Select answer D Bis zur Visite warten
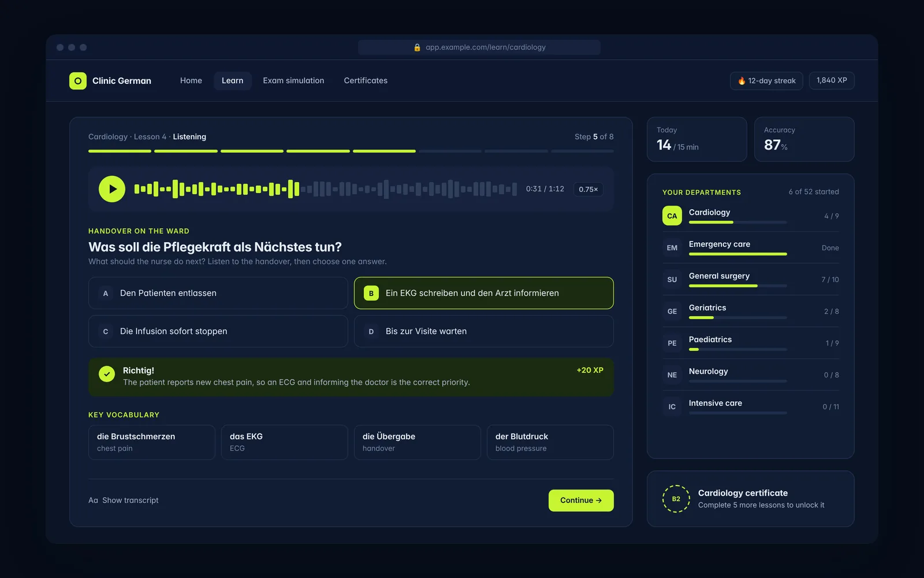The width and height of the screenshot is (924, 578). click(484, 331)
